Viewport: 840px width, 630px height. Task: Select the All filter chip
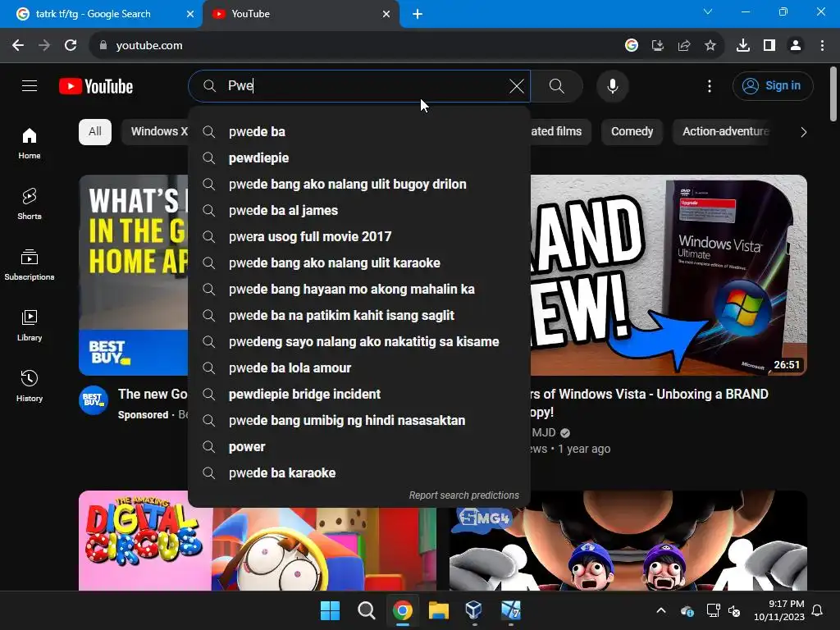(x=95, y=132)
